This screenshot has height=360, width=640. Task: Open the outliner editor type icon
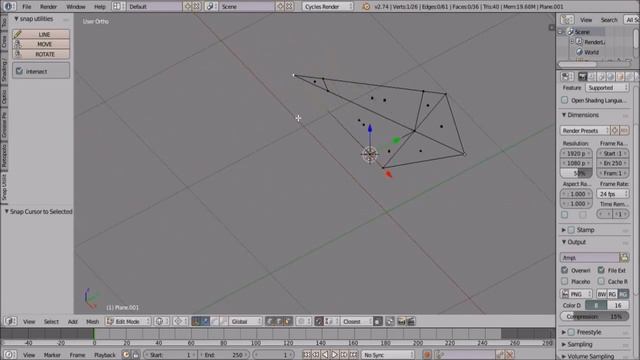[x=567, y=20]
